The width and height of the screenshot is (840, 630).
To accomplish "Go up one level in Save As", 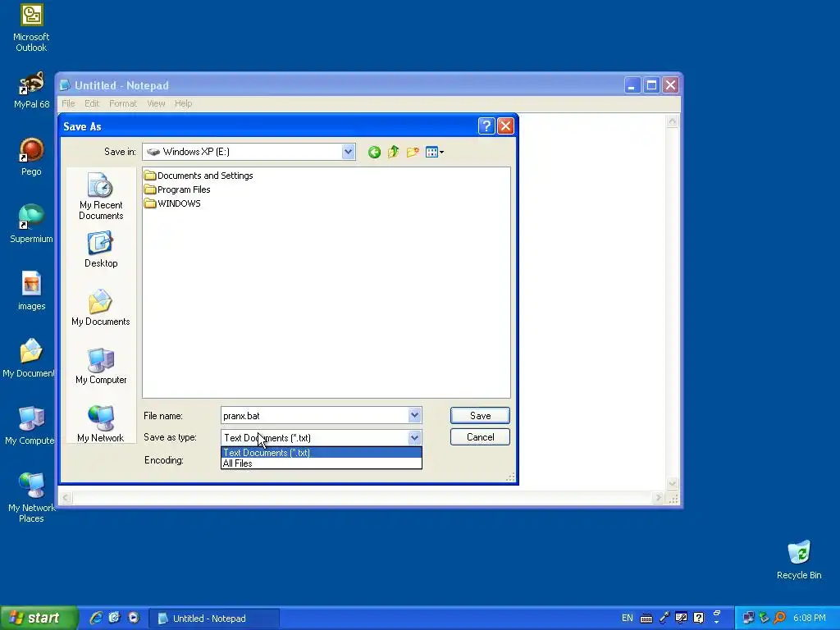I will tap(393, 152).
